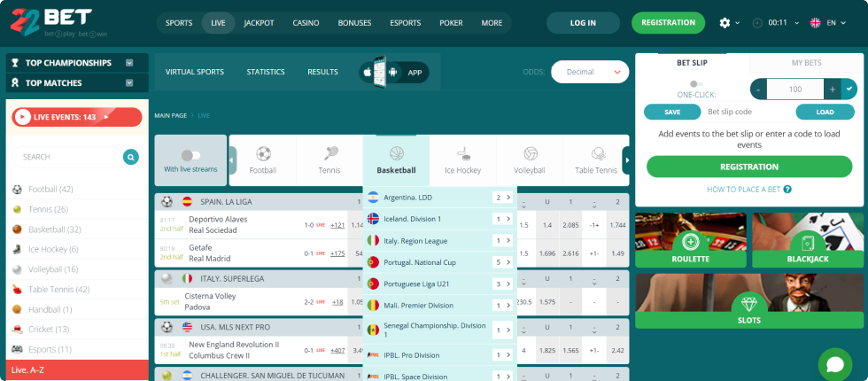
Task: Open the live chat bubble icon
Action: 834,364
